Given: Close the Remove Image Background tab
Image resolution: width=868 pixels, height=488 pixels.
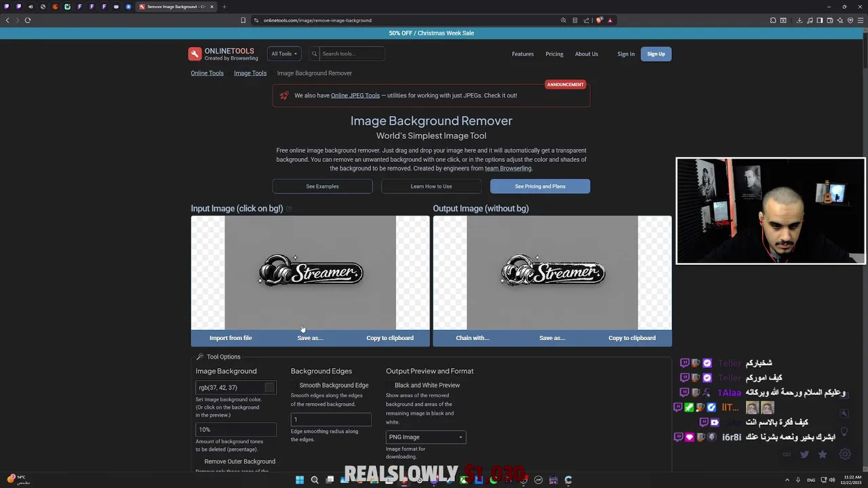Looking at the screenshot, I should (212, 7).
